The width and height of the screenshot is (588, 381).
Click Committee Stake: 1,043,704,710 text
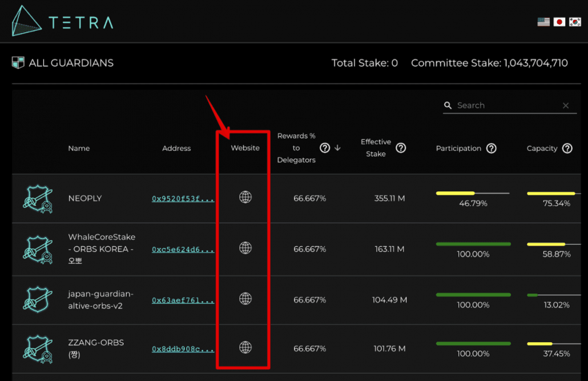489,63
